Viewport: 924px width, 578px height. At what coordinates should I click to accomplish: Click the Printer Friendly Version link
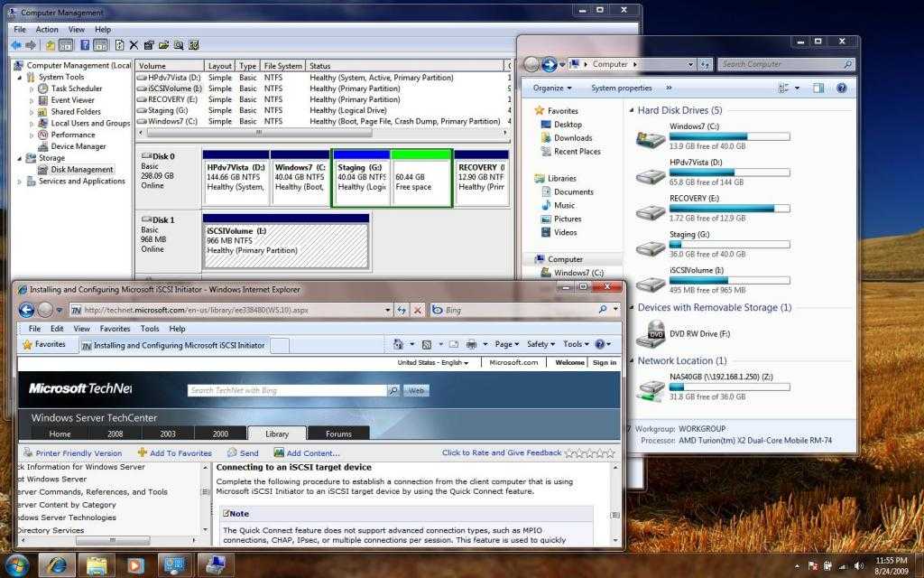(x=79, y=453)
